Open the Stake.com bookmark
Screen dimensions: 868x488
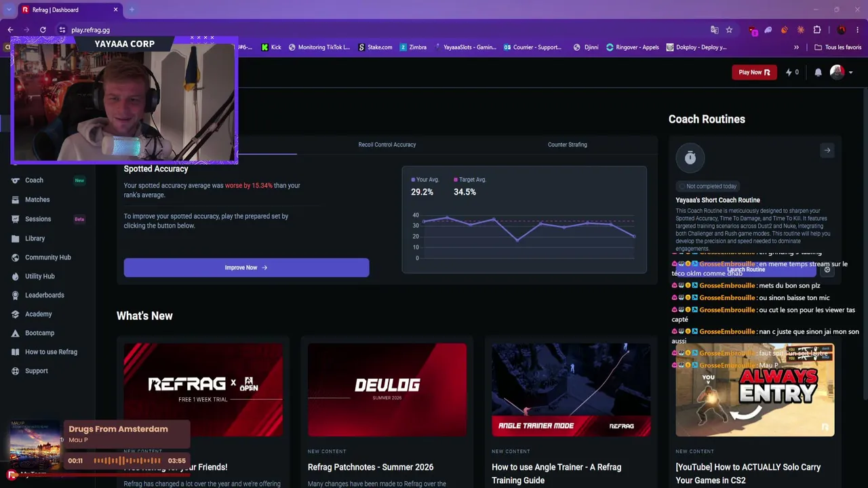[375, 47]
